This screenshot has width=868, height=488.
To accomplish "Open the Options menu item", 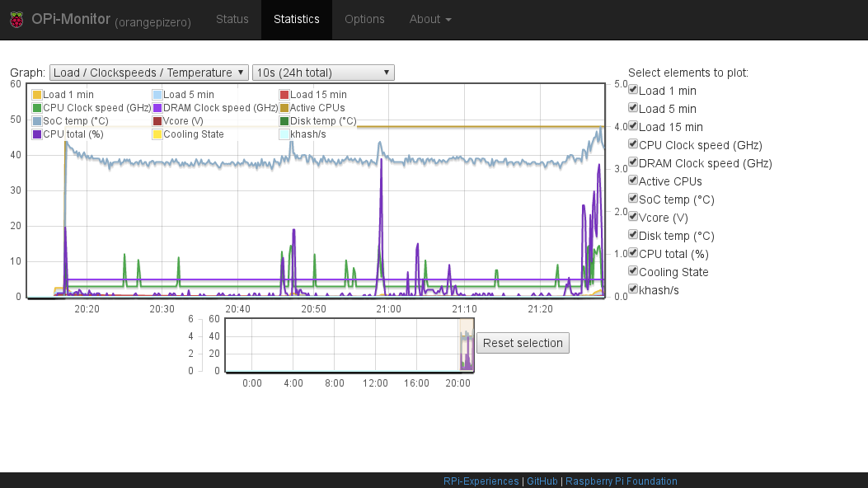I will coord(364,19).
